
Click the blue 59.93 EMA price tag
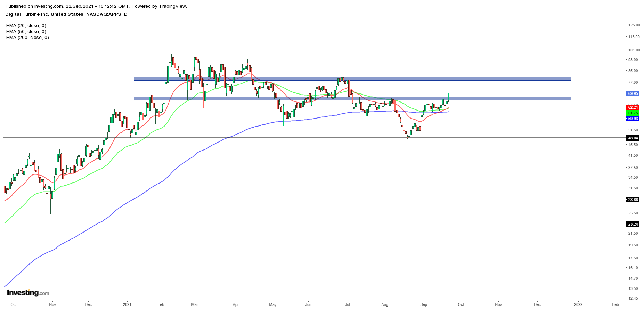coord(633,119)
